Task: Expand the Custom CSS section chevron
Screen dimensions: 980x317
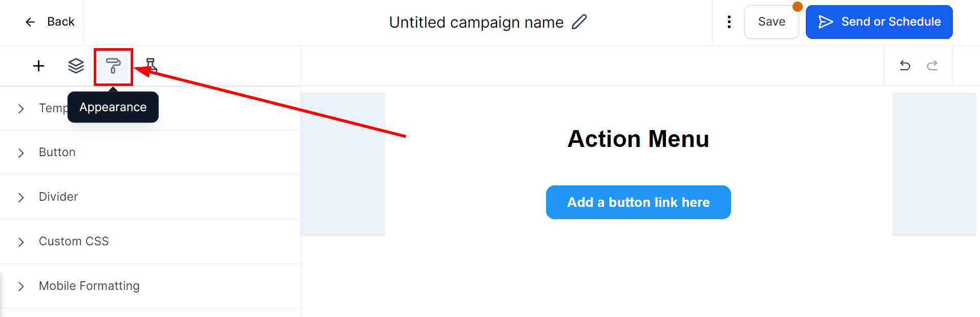Action: tap(21, 242)
